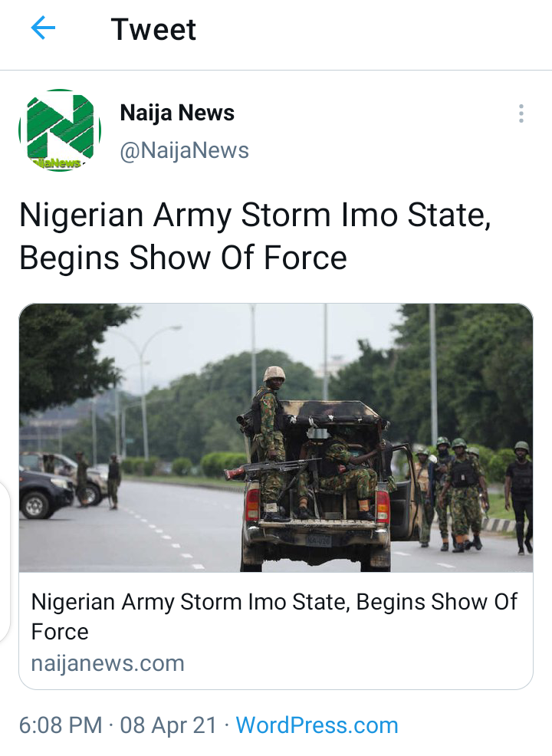Viewport: 552px width, 756px height.
Task: Tap the mounted machine gun in photo
Action: 271,468
